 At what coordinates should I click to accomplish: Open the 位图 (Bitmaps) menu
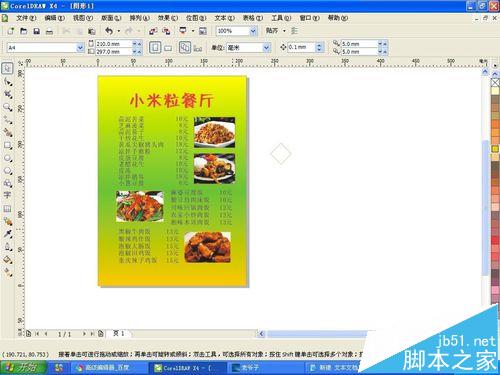[196, 18]
